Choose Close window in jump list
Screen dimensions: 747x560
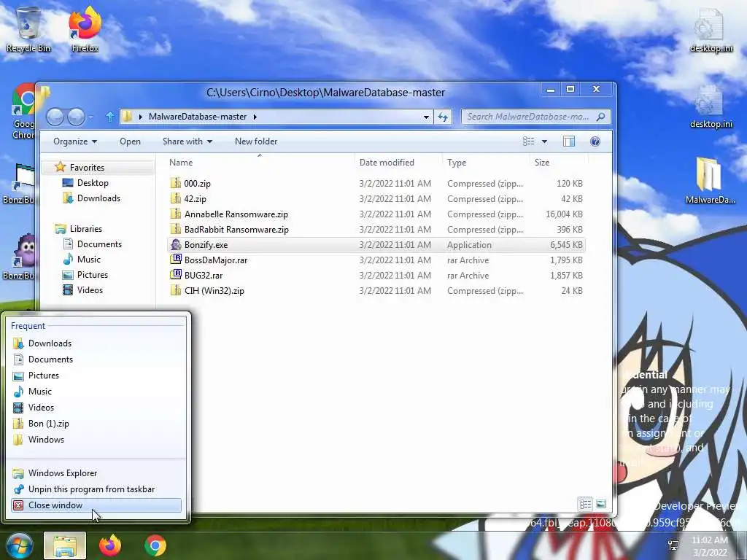tap(96, 505)
